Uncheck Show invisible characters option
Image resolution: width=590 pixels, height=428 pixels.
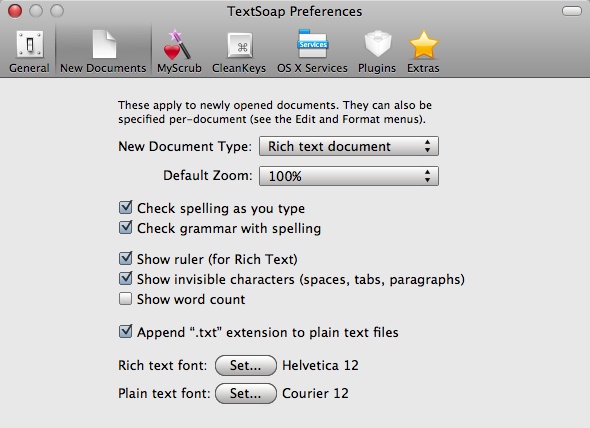[x=125, y=279]
